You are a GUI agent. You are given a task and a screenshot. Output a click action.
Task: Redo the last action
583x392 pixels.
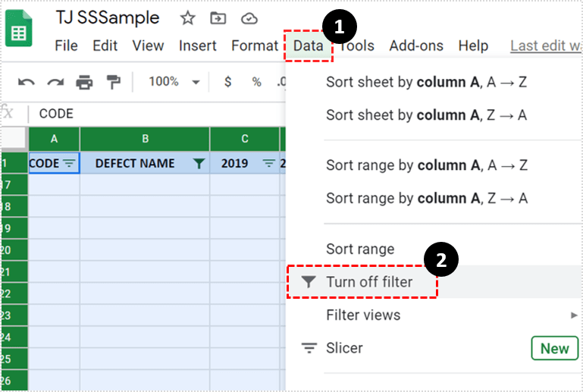point(55,82)
